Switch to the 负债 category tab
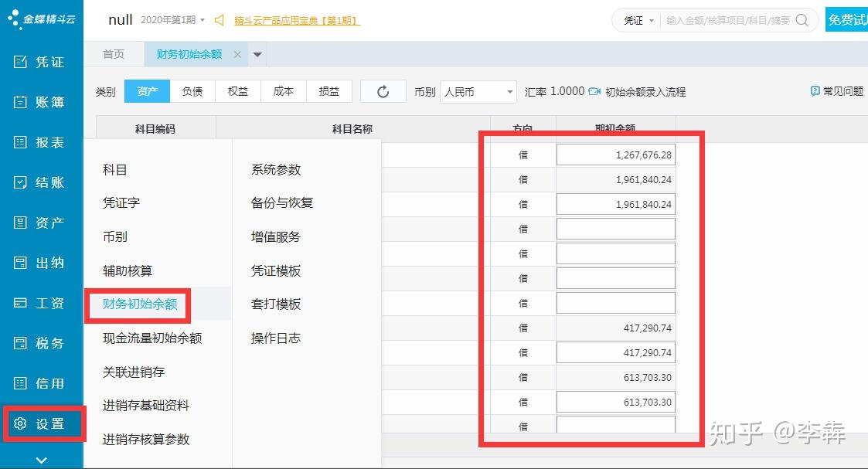Viewport: 868px width, 469px height. (x=192, y=90)
